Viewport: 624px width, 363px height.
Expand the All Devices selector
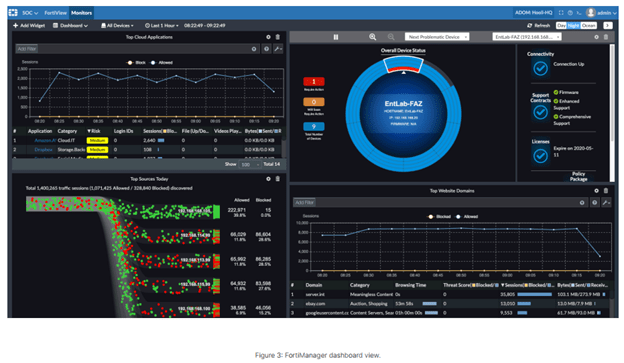click(x=117, y=25)
